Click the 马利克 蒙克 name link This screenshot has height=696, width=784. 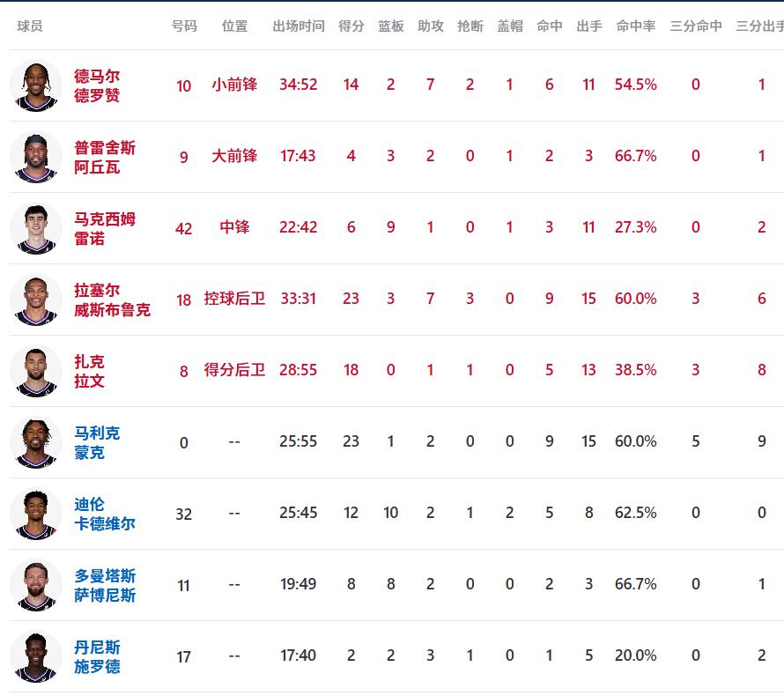(x=97, y=442)
